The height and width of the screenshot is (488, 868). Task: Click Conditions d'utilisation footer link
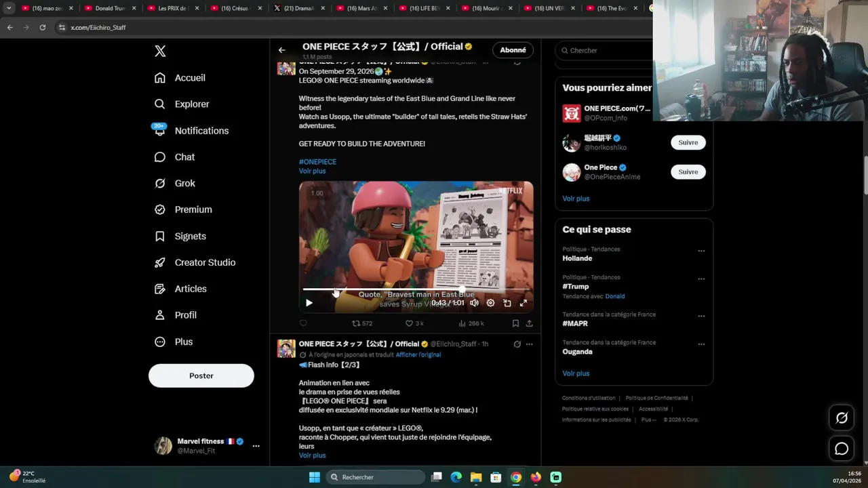coord(589,399)
